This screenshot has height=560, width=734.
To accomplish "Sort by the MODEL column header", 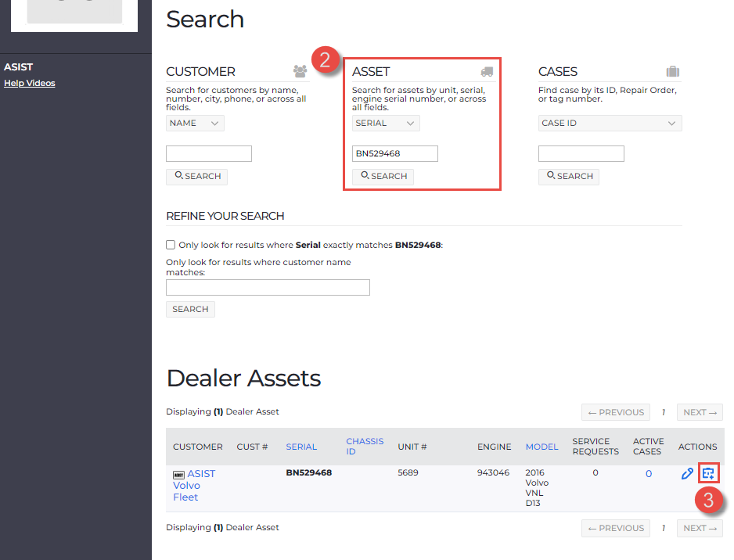I will point(542,447).
